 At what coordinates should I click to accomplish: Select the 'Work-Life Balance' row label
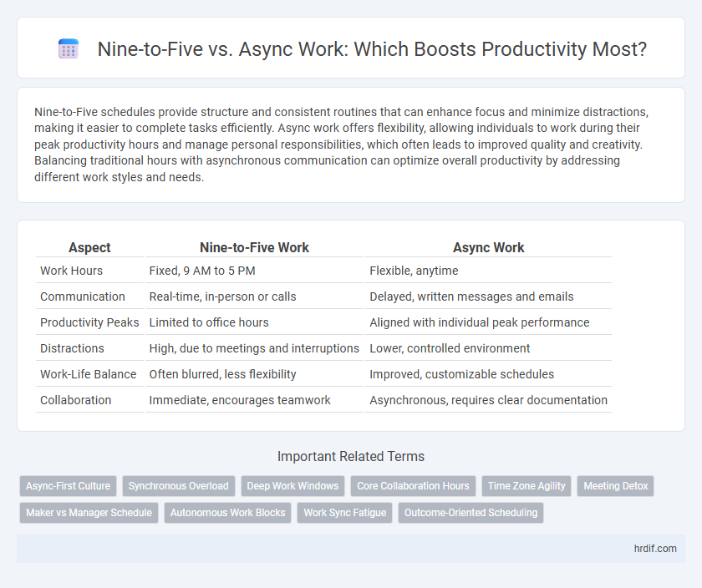click(x=89, y=374)
